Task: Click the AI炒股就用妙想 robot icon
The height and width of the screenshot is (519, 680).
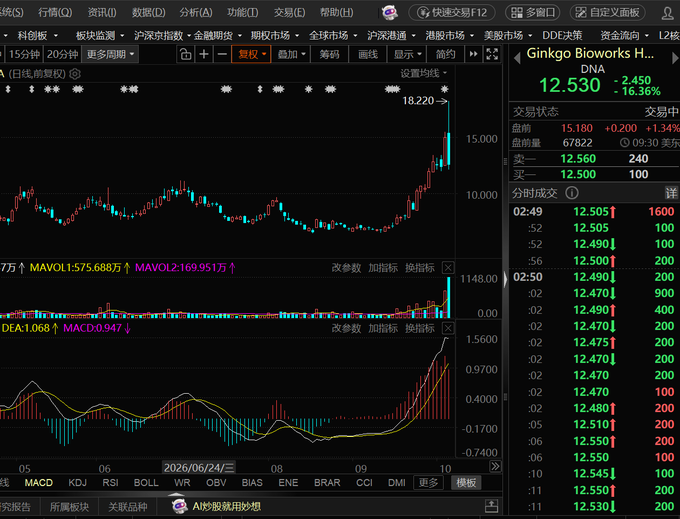Action: 180,506
